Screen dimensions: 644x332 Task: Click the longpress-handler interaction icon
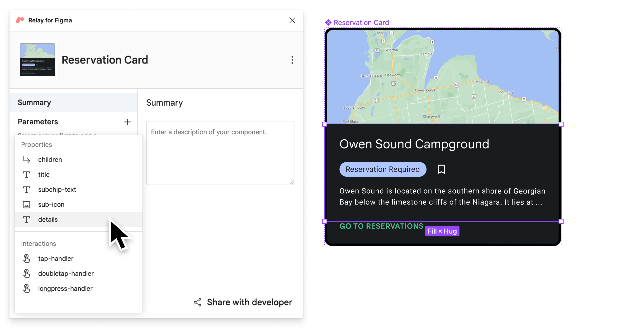pyautogui.click(x=27, y=288)
